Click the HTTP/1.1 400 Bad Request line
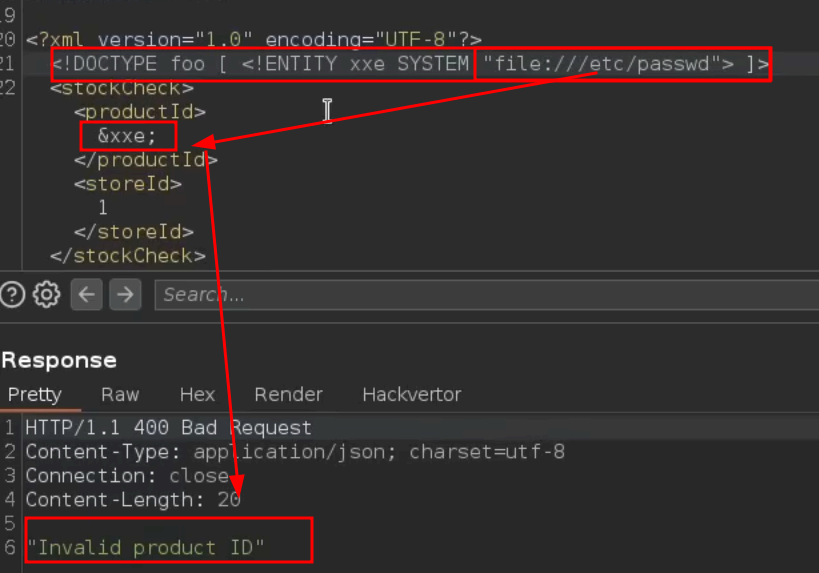 click(x=168, y=428)
